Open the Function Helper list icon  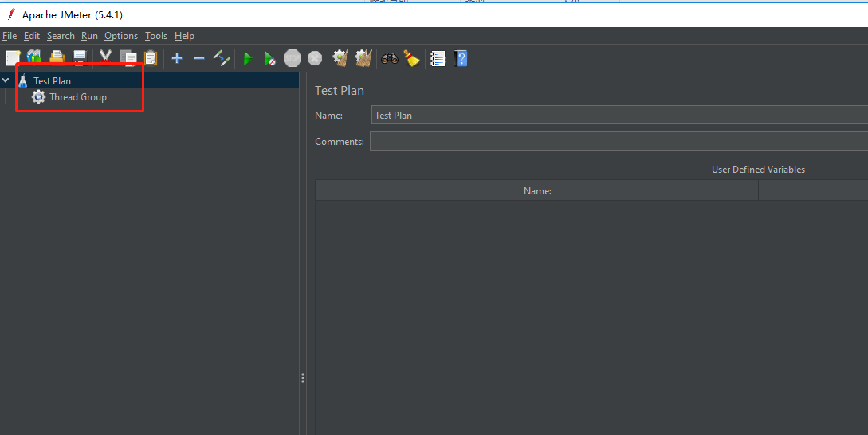(438, 58)
